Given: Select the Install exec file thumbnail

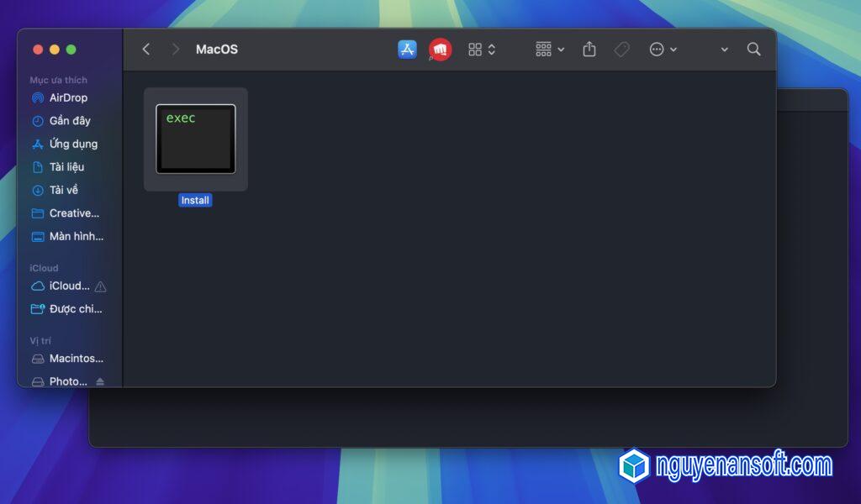Looking at the screenshot, I should [x=196, y=139].
